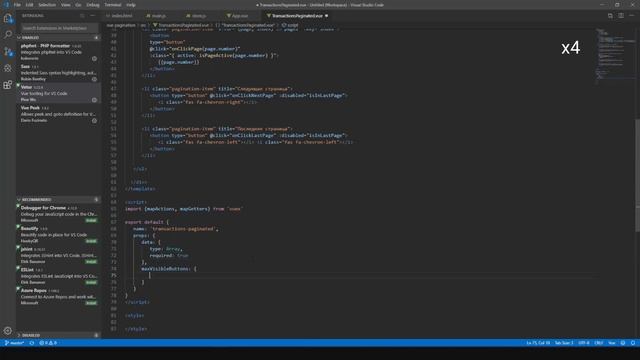Open notifications bell in status bar
Screen dimensions: 640x360
[633, 343]
